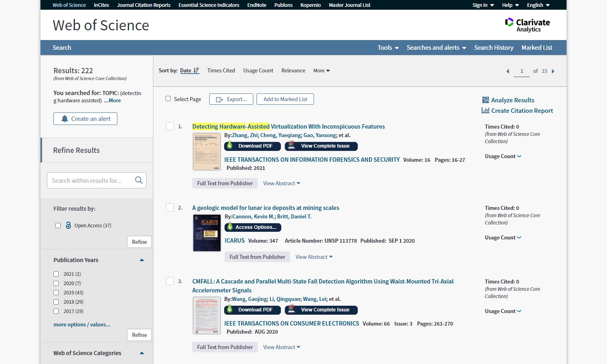Click Refine button under Open Access filter
The height and width of the screenshot is (364, 607).
point(139,242)
